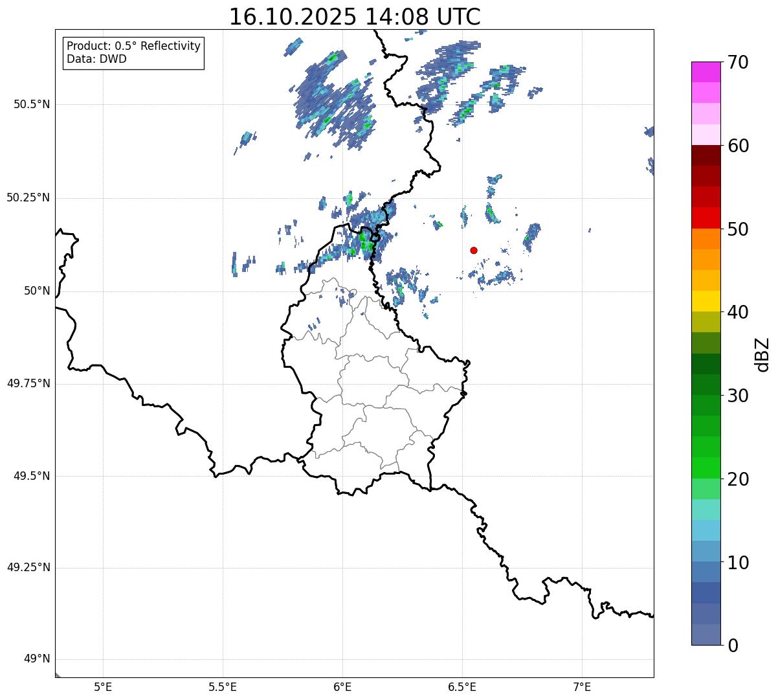
Task: Click the 50°N latitude label
Action: tap(37, 291)
